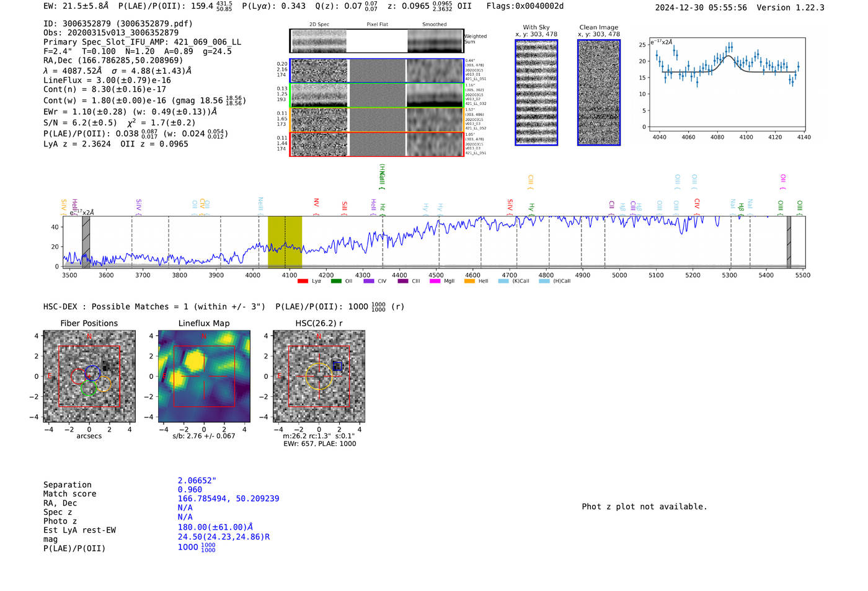Click the Phot z plot not available text
The image size is (868, 591).
click(644, 507)
